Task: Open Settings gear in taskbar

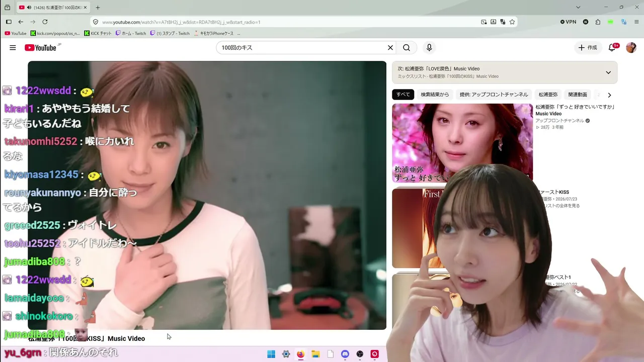Action: (x=286, y=354)
